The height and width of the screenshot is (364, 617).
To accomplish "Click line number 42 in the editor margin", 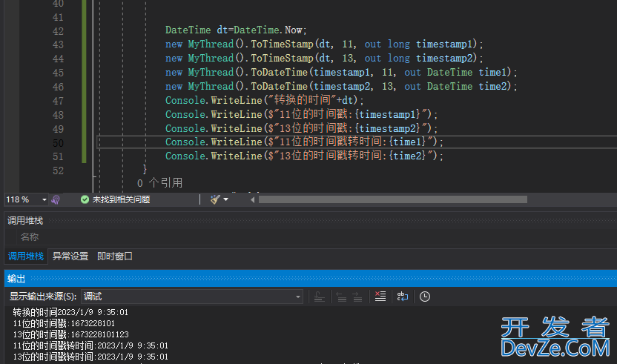I will click(x=59, y=31).
